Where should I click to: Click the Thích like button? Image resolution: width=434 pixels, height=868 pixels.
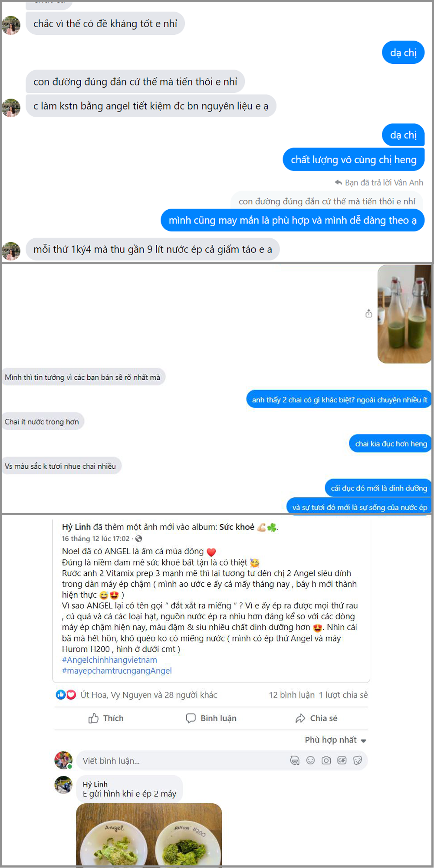[106, 718]
